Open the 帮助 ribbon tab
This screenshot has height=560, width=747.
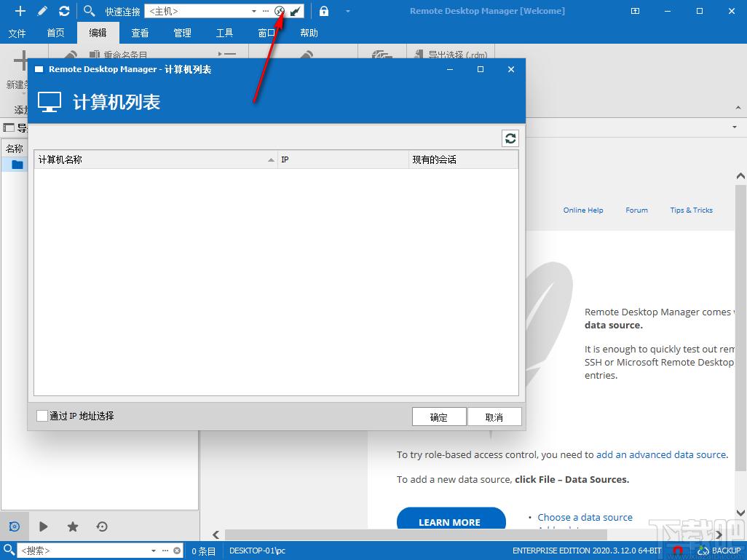[309, 33]
